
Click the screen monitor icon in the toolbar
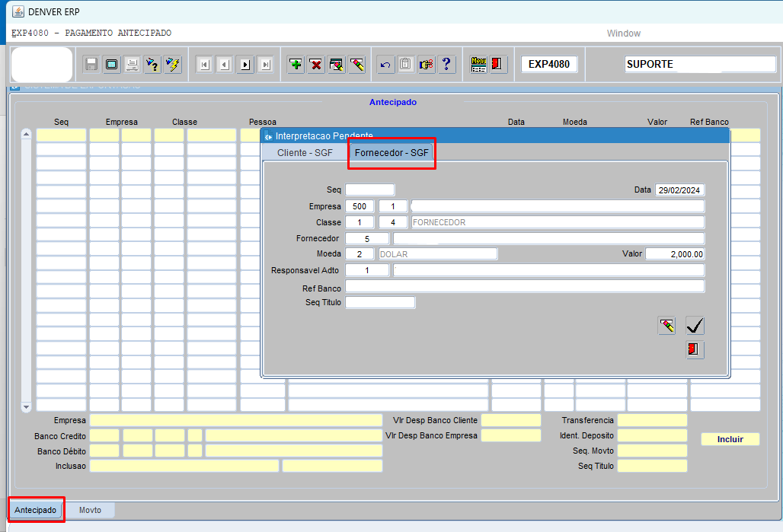[x=112, y=65]
